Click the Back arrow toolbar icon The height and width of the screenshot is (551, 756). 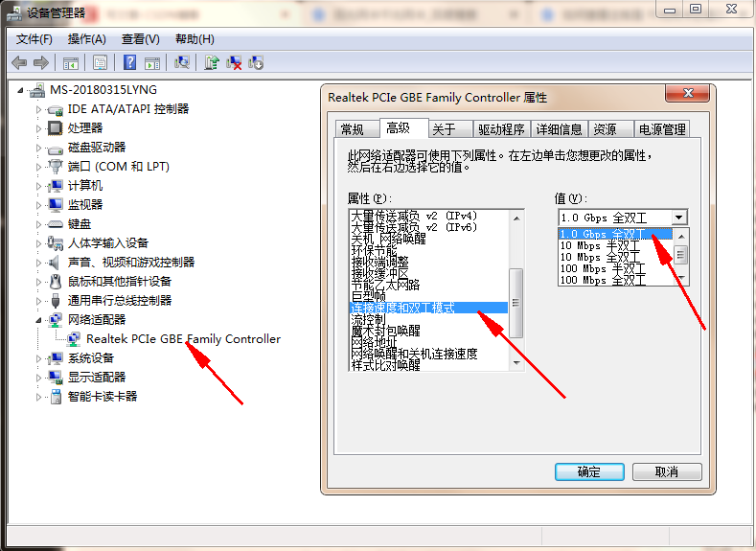[19, 62]
